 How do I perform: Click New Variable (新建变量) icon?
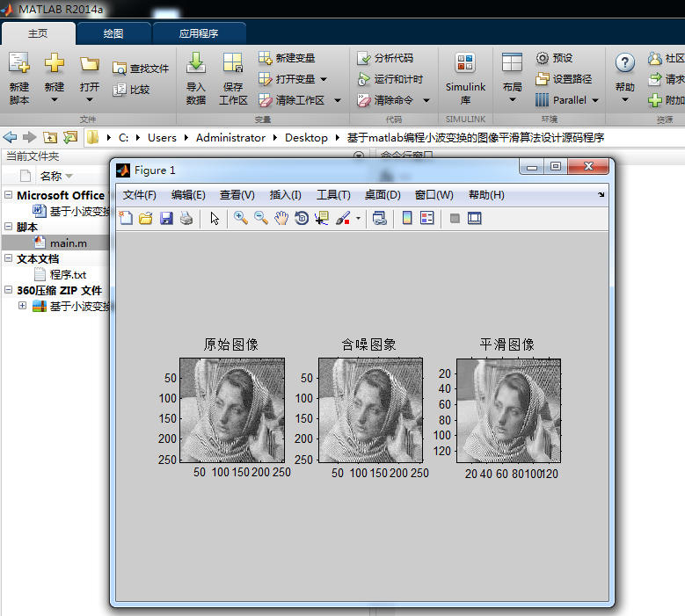265,58
